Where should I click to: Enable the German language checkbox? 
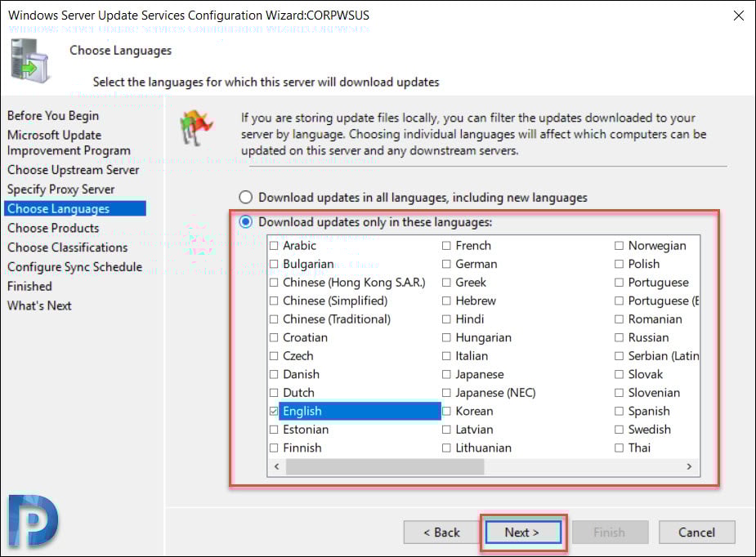click(446, 264)
